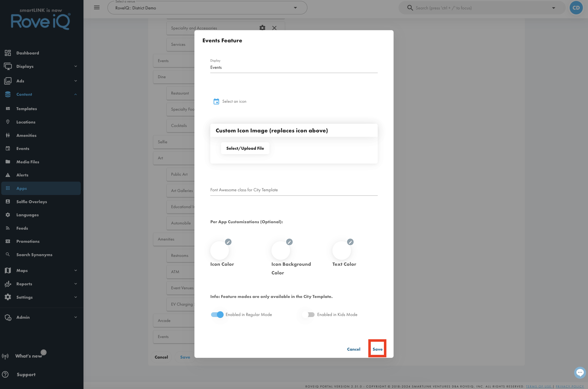Disable the Enabled in Regular Mode toggle
Image resolution: width=588 pixels, height=389 pixels.
(217, 315)
